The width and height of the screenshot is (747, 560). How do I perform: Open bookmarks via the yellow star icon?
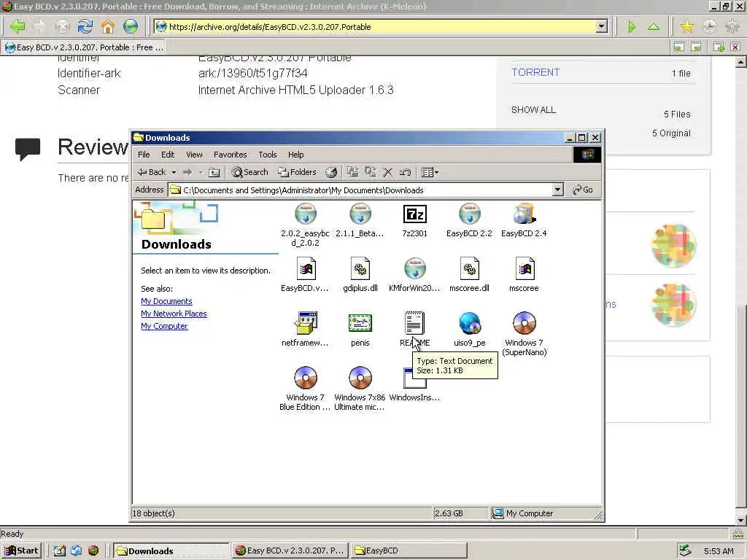tap(686, 26)
